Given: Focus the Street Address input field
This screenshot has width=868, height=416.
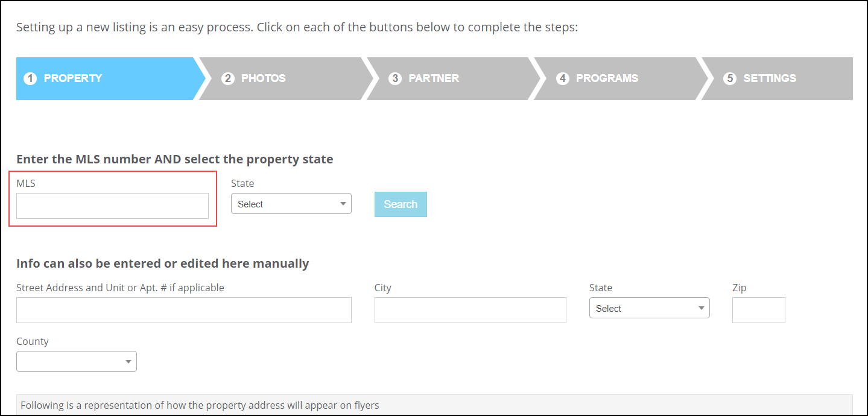Looking at the screenshot, I should [184, 310].
